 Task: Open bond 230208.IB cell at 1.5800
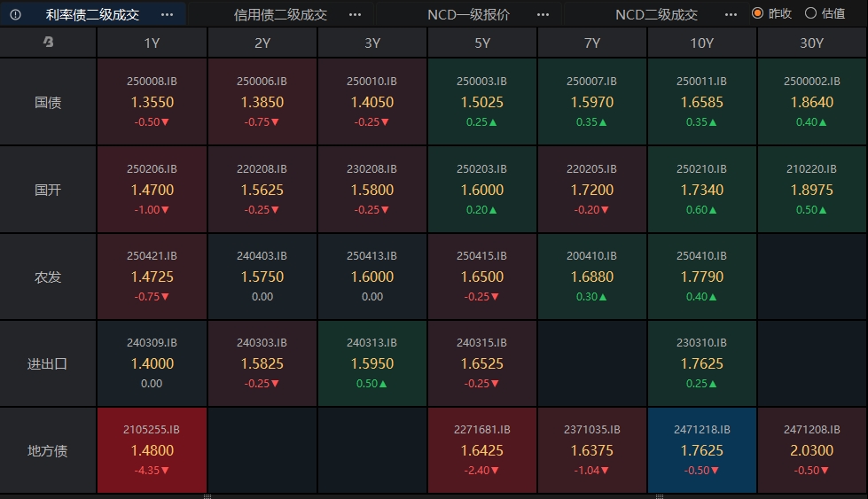(372, 189)
